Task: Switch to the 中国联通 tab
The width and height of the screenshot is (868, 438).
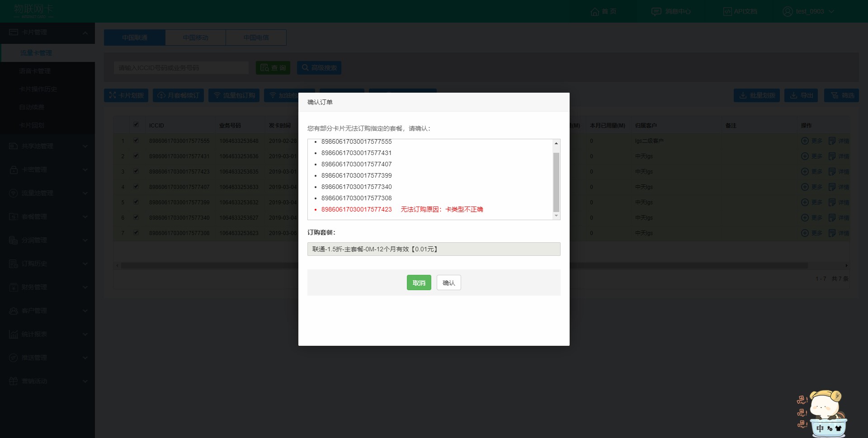Action: (135, 38)
